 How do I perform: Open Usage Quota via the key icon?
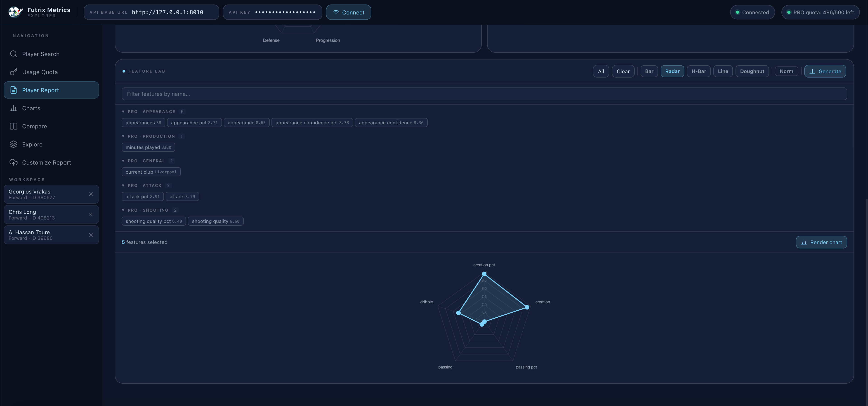pyautogui.click(x=14, y=72)
